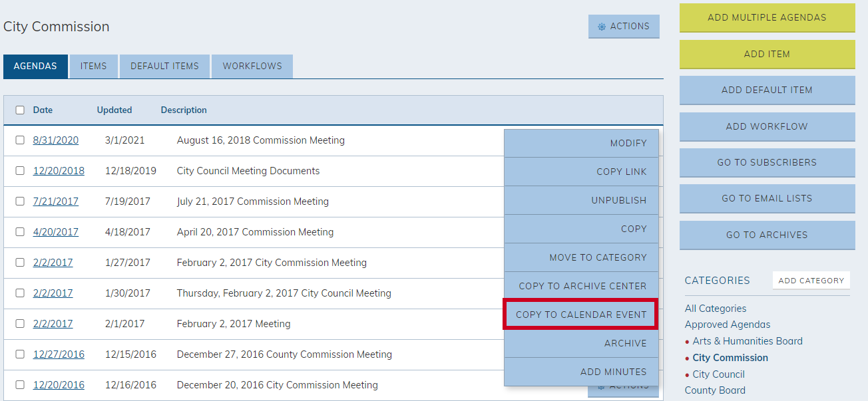
Task: Select 'April 20, 2017 Commission Meeting' description
Action: click(256, 232)
